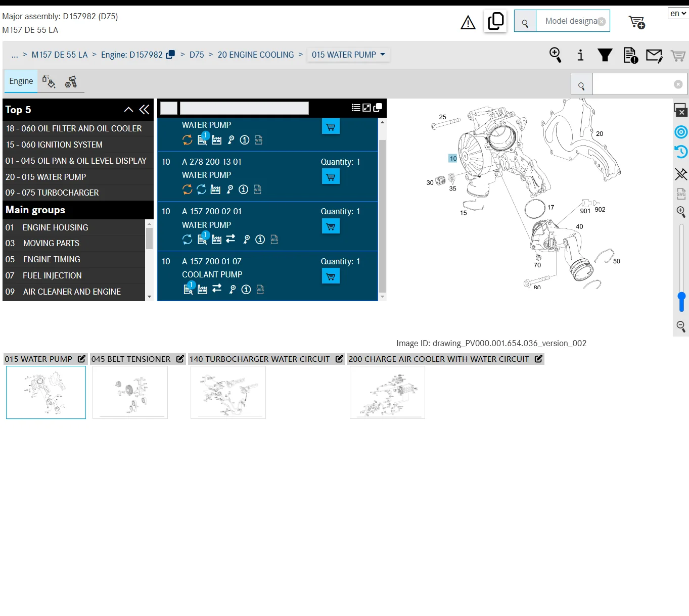Click the blue history/reset icon beside drawing

point(681,151)
